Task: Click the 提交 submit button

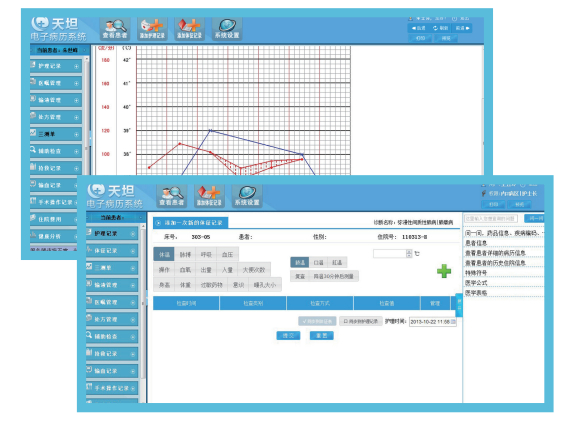Action: coord(288,335)
